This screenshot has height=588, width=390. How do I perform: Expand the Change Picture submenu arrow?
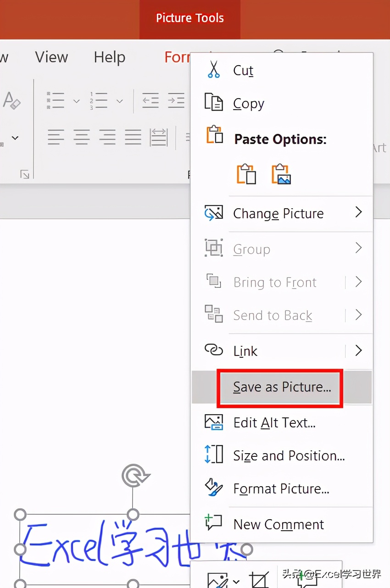coord(359,212)
